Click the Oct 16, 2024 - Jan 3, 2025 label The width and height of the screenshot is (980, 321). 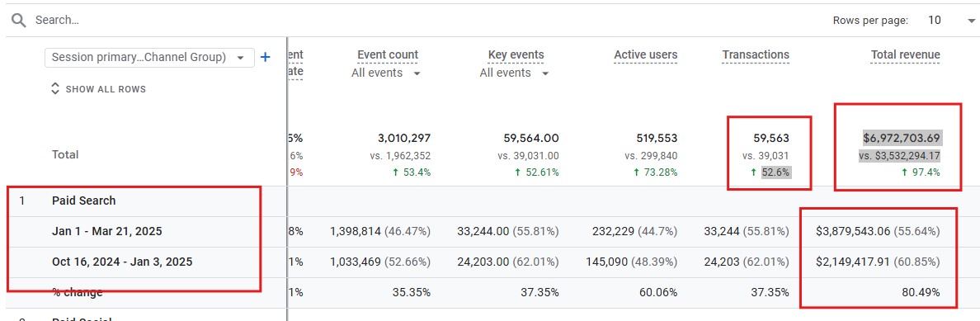pyautogui.click(x=122, y=262)
